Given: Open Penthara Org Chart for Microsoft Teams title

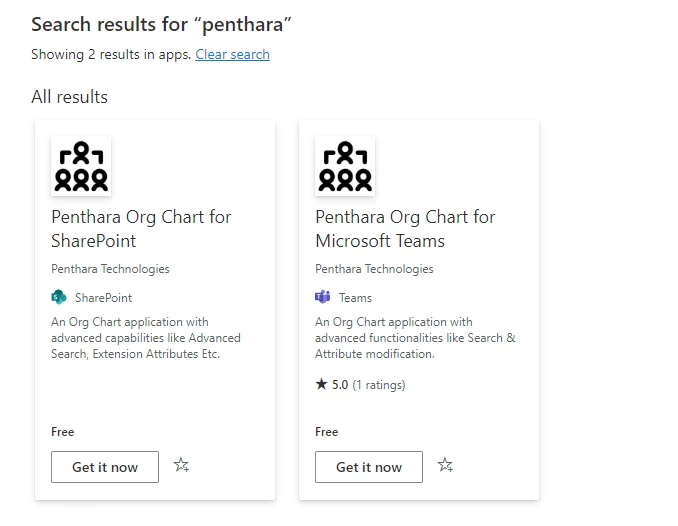Looking at the screenshot, I should (x=405, y=229).
